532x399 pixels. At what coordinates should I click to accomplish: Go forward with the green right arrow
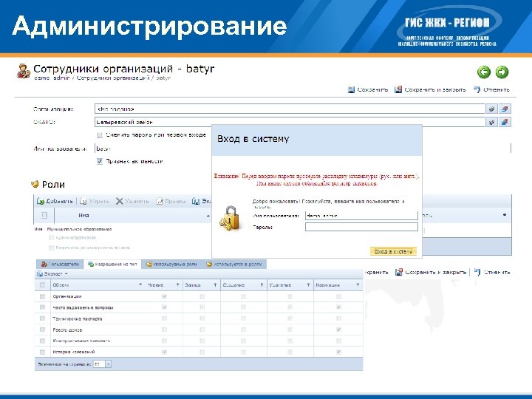pyautogui.click(x=502, y=72)
